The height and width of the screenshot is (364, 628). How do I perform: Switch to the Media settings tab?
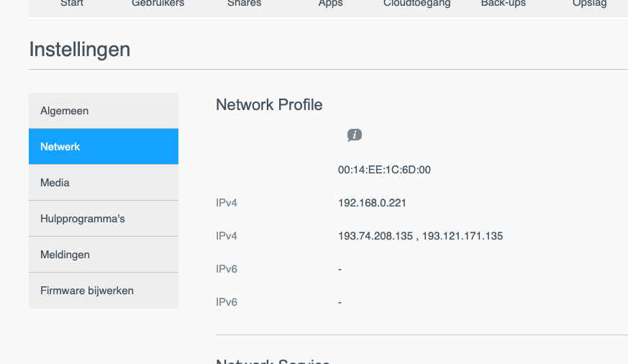(104, 183)
